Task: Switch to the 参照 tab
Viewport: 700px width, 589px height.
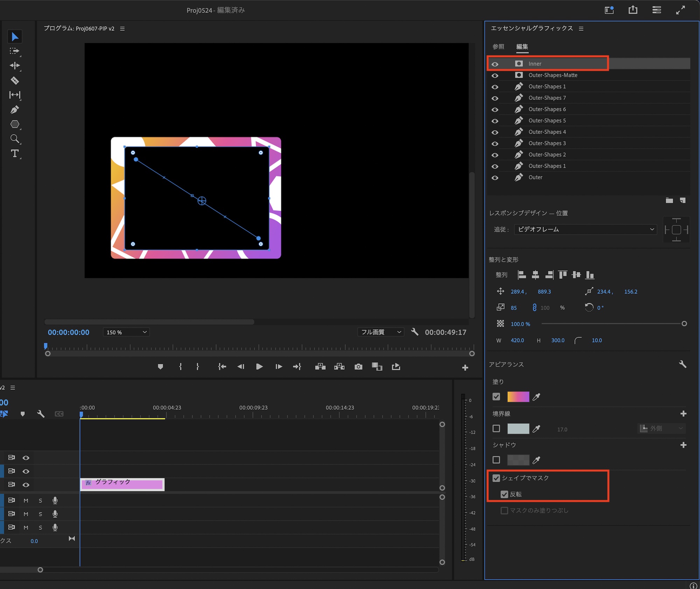Action: click(x=498, y=47)
